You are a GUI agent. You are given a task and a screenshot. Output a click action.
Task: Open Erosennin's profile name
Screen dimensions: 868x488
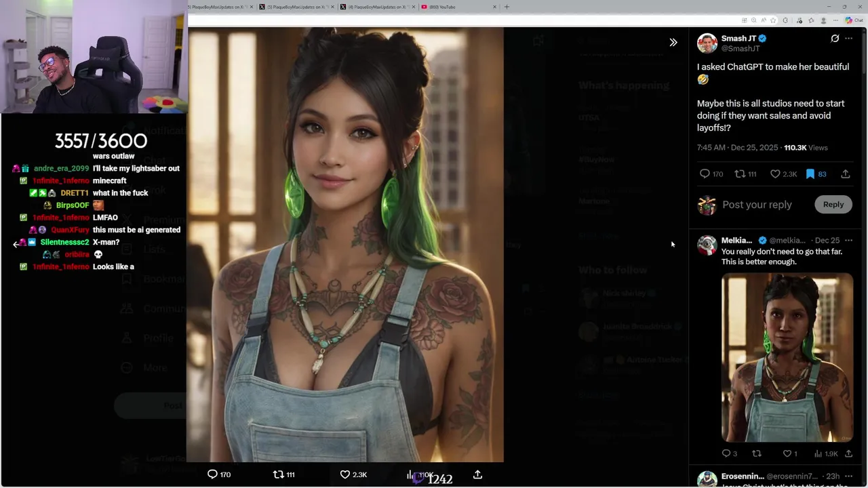click(x=743, y=476)
